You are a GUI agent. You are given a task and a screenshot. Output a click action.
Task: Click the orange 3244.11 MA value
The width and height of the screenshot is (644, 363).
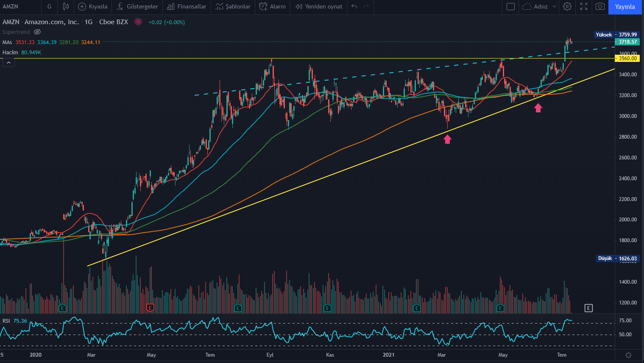pos(91,42)
